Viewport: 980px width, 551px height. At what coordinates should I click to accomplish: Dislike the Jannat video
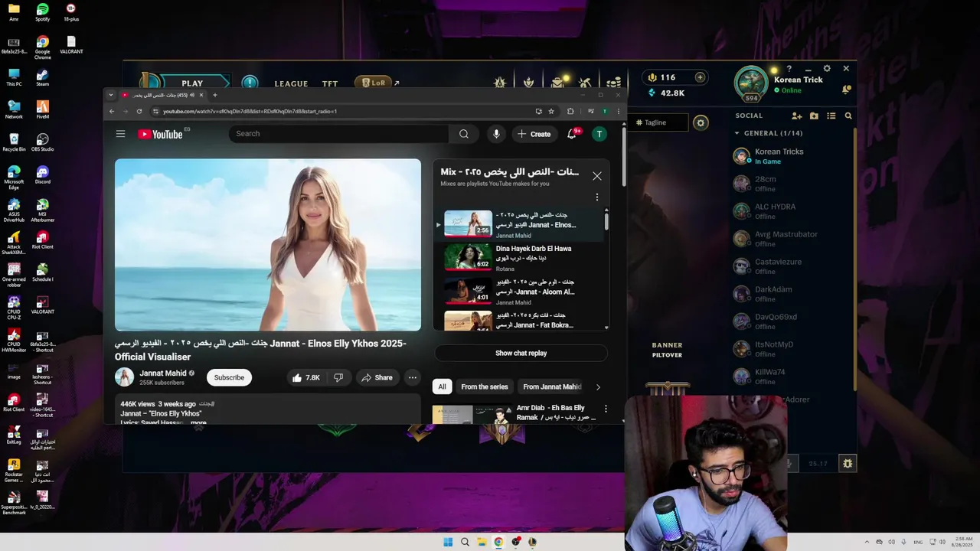338,377
